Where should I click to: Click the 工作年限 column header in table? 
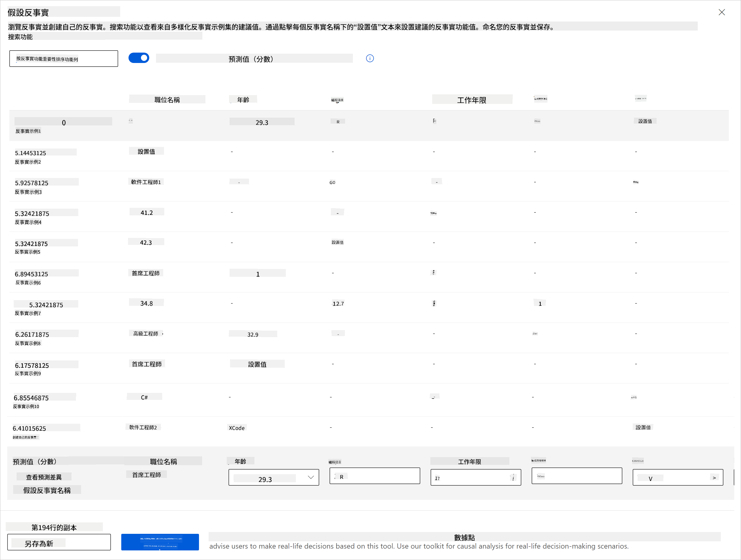(x=472, y=100)
